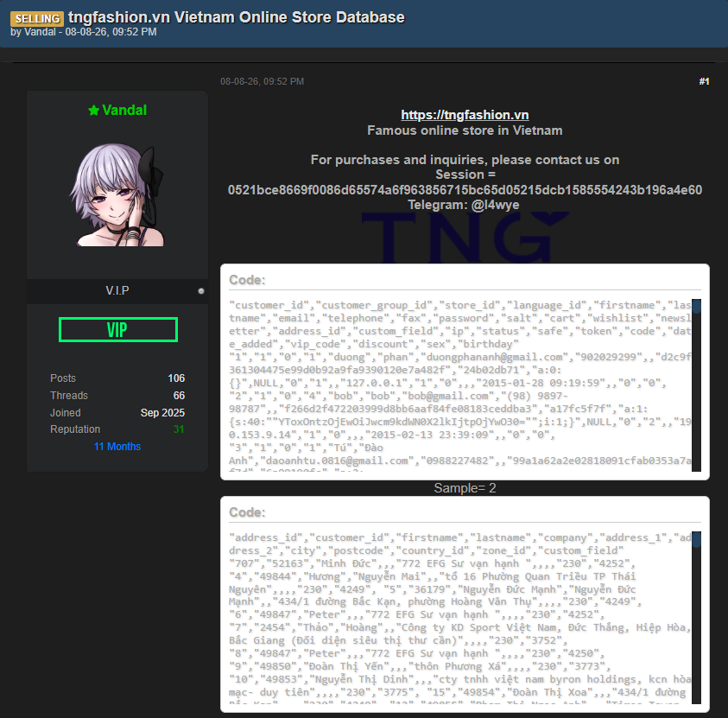Open the https://tngfashion.vn link
The width and height of the screenshot is (728, 718).
tap(465, 115)
